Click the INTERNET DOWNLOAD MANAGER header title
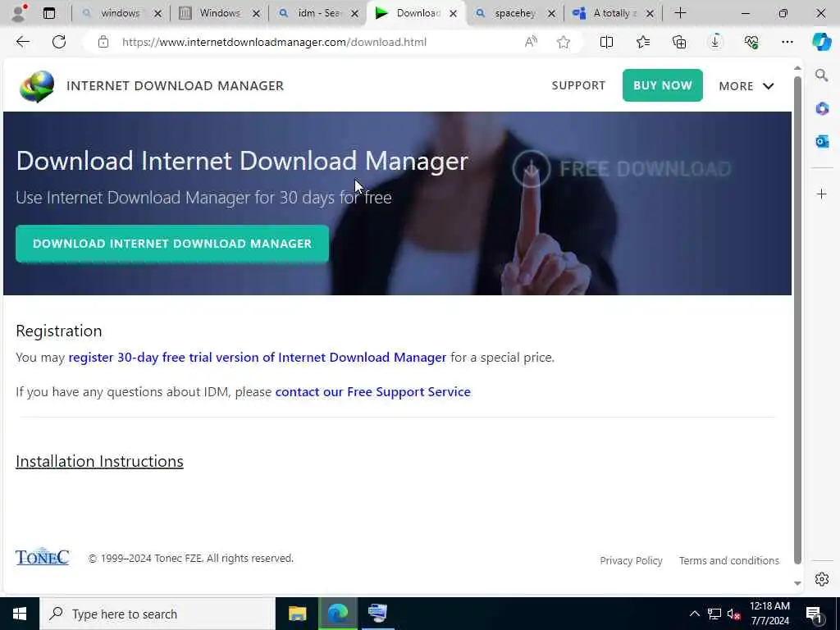The height and width of the screenshot is (630, 840). 176,85
